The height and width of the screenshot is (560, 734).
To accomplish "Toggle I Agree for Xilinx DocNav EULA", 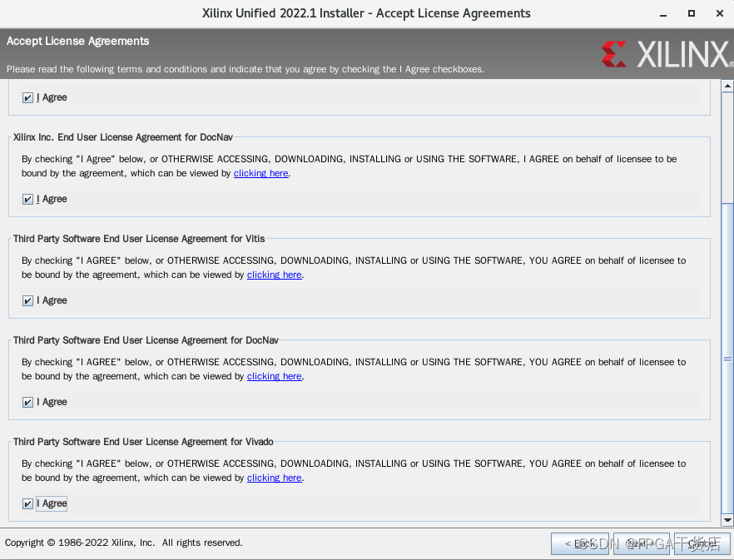I will [27, 199].
